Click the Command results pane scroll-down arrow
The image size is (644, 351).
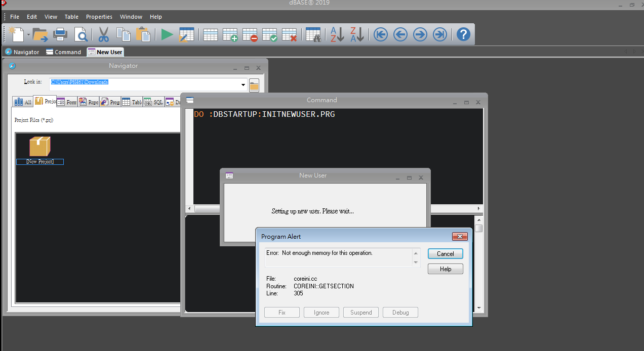[x=479, y=308]
